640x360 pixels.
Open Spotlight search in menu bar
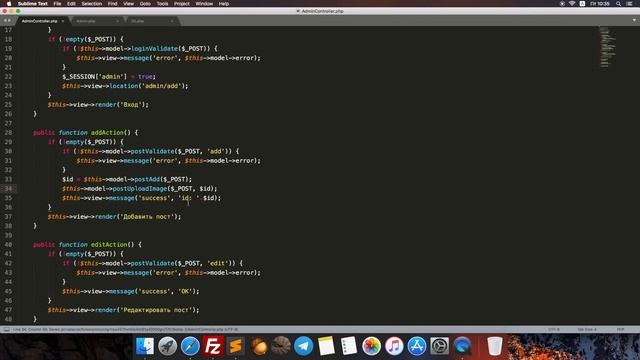click(x=618, y=4)
